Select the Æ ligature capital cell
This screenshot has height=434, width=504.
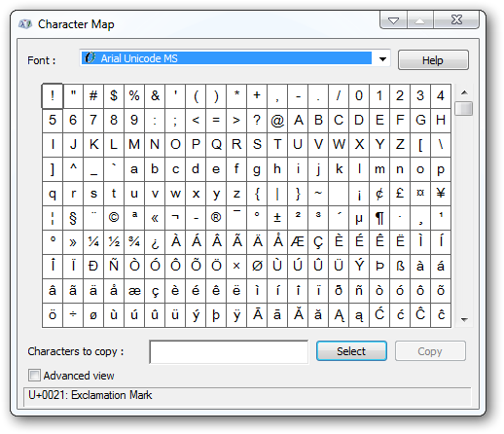(298, 242)
